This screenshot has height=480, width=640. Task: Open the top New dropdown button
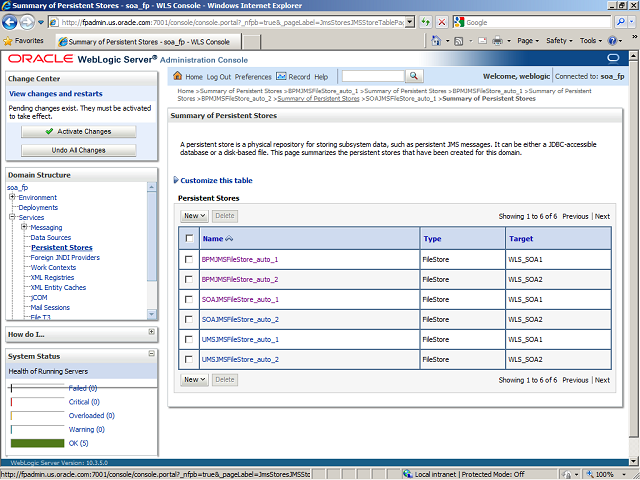[x=193, y=215]
